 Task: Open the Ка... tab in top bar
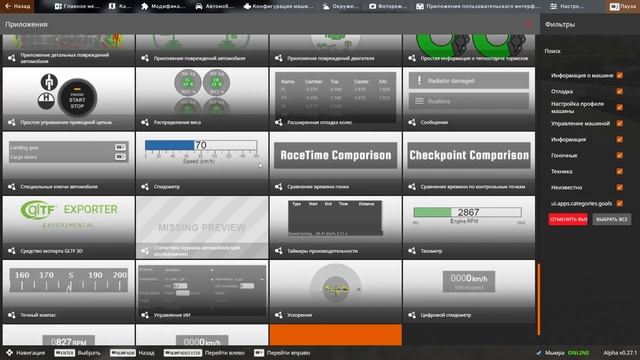(120, 6)
